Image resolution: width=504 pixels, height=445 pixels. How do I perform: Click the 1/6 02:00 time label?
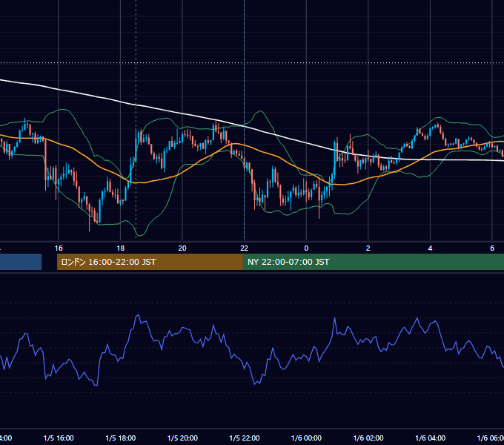[368, 438]
